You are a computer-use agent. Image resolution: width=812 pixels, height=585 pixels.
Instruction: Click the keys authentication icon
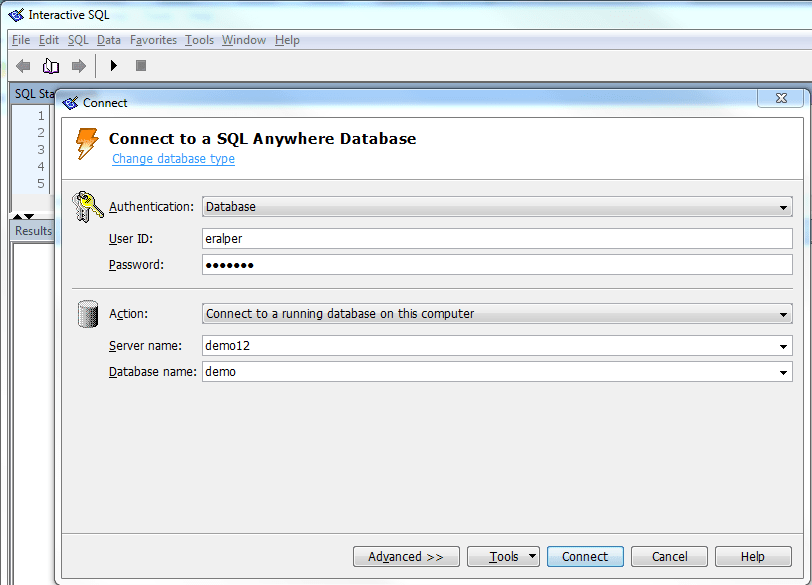coord(87,207)
